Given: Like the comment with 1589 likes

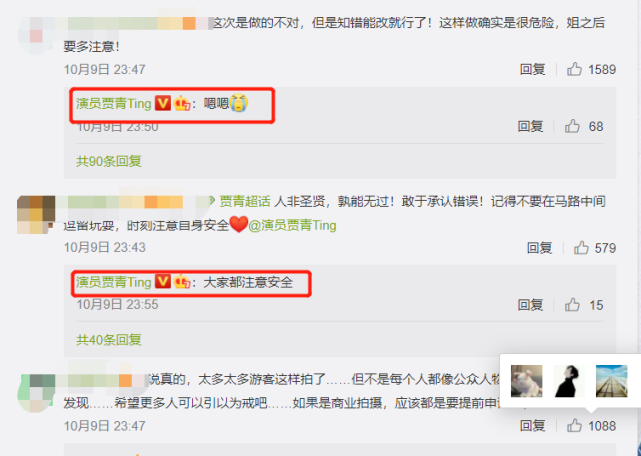Looking at the screenshot, I should point(574,69).
